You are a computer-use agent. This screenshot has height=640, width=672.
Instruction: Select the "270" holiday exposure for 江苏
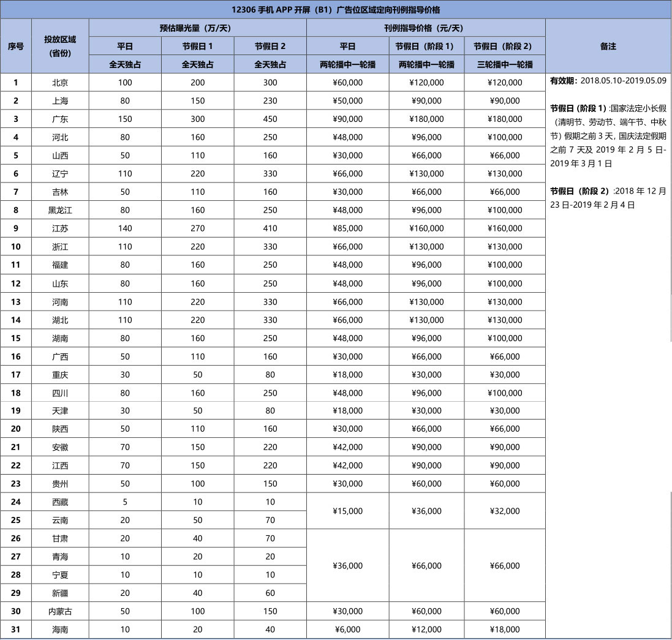coord(198,228)
